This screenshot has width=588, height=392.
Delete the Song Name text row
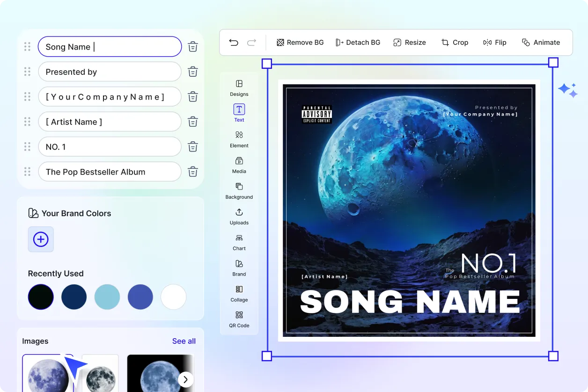(x=193, y=47)
